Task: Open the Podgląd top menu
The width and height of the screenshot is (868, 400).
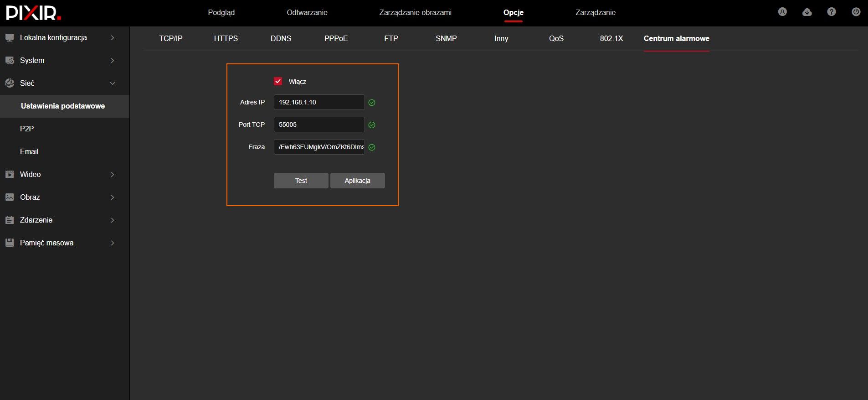Action: click(x=221, y=13)
